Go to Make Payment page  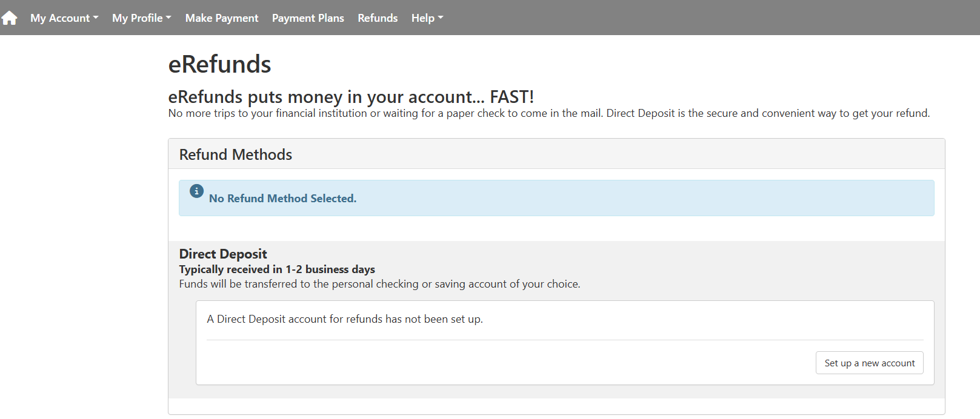(222, 18)
